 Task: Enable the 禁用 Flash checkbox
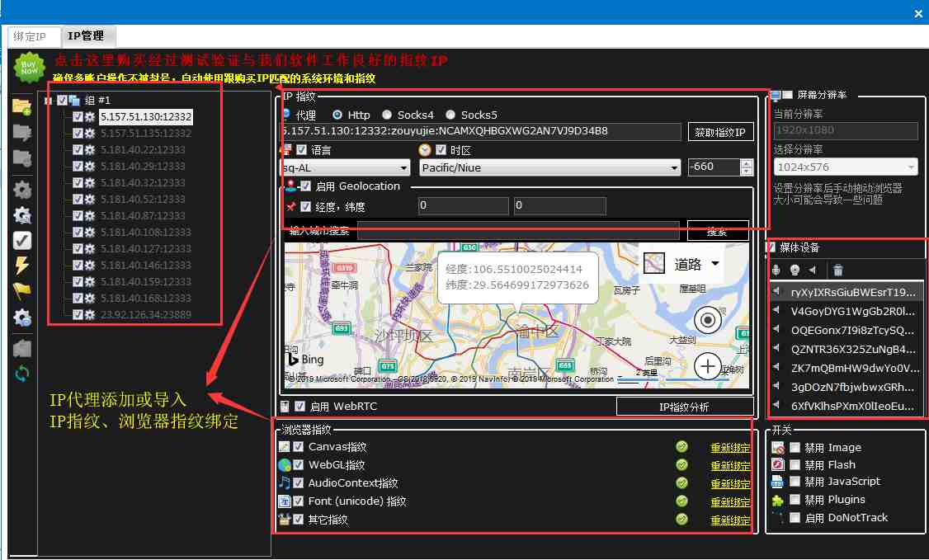[795, 465]
